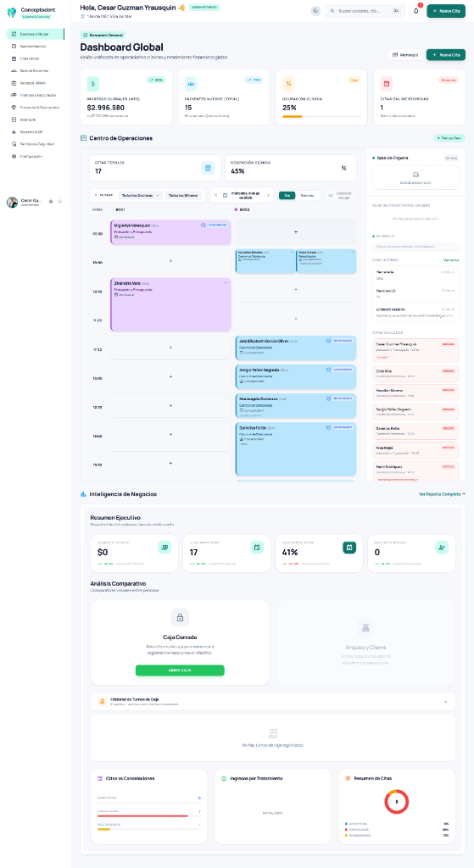The image size is (474, 868).
Task: Click the percent icon beside 45% occupancy
Action: click(x=344, y=168)
